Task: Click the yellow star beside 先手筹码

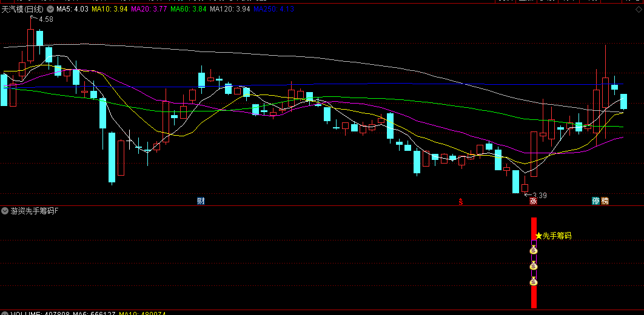Action: (x=539, y=236)
